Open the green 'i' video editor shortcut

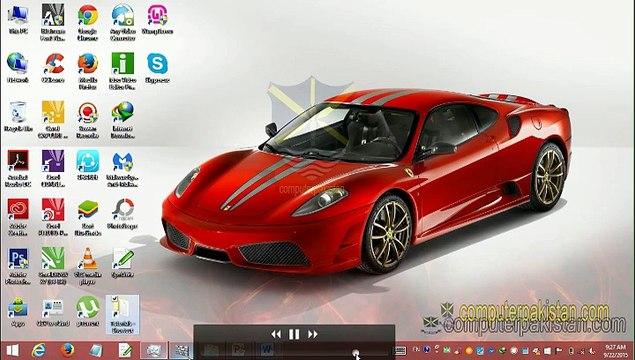click(122, 71)
